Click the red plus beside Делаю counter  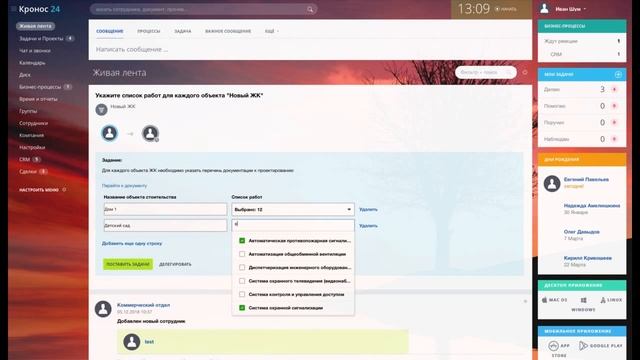point(614,89)
